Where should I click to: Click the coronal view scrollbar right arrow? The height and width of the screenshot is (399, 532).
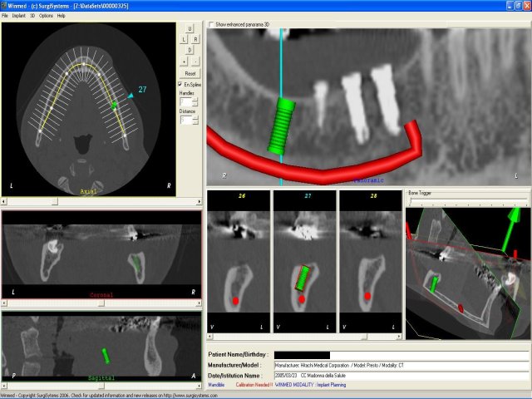point(199,303)
